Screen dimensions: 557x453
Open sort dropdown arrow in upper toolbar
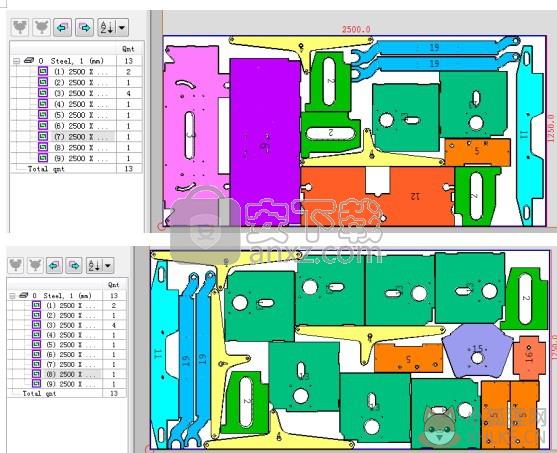coord(122,27)
